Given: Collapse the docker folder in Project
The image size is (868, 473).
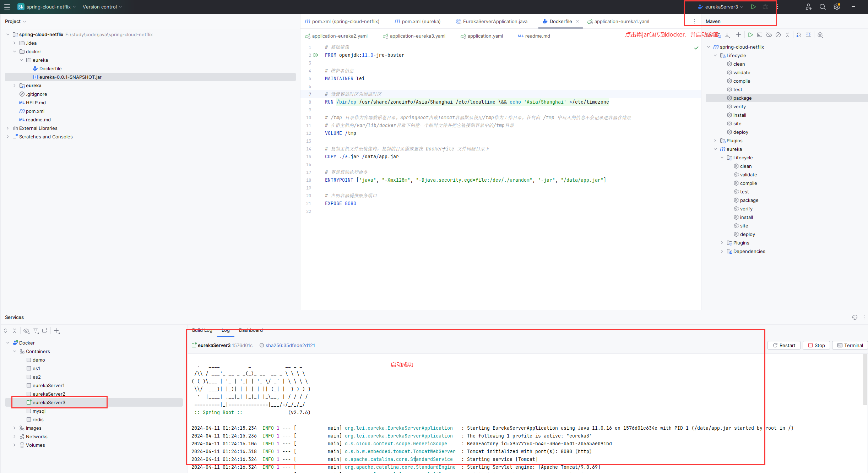Looking at the screenshot, I should pyautogui.click(x=15, y=51).
